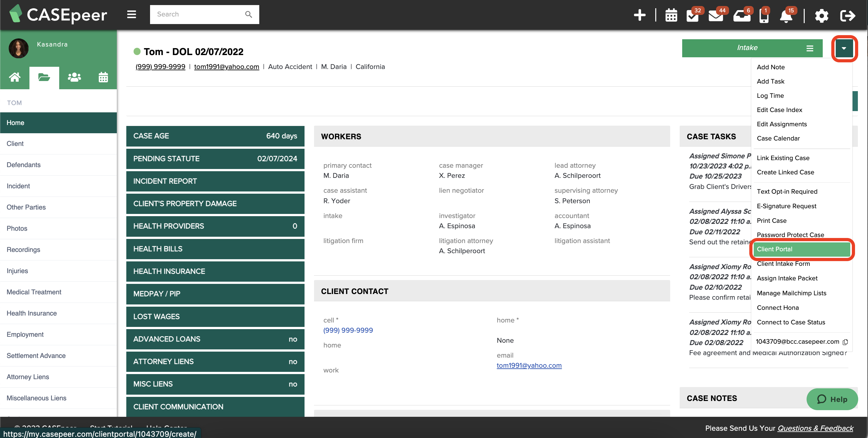The width and height of the screenshot is (868, 438).
Task: Open Client Portal menu item
Action: [x=802, y=249]
